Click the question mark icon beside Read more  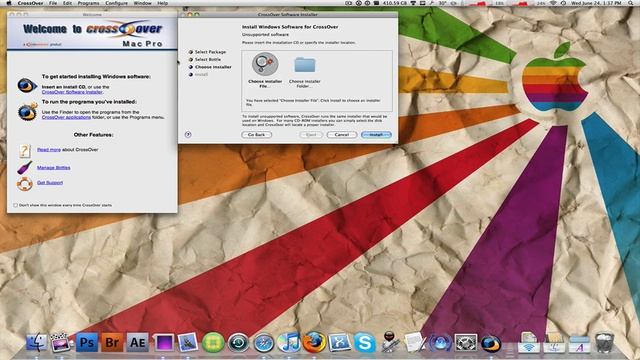(24, 151)
